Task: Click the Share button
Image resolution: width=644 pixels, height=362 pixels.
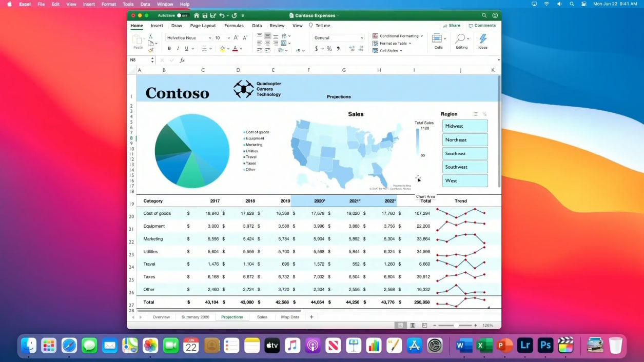Action: 452,26
